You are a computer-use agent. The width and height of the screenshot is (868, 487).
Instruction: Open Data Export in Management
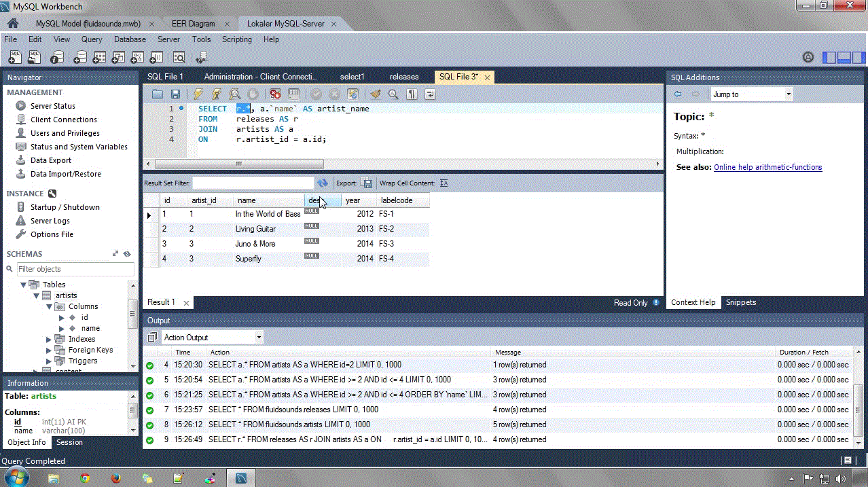51,160
